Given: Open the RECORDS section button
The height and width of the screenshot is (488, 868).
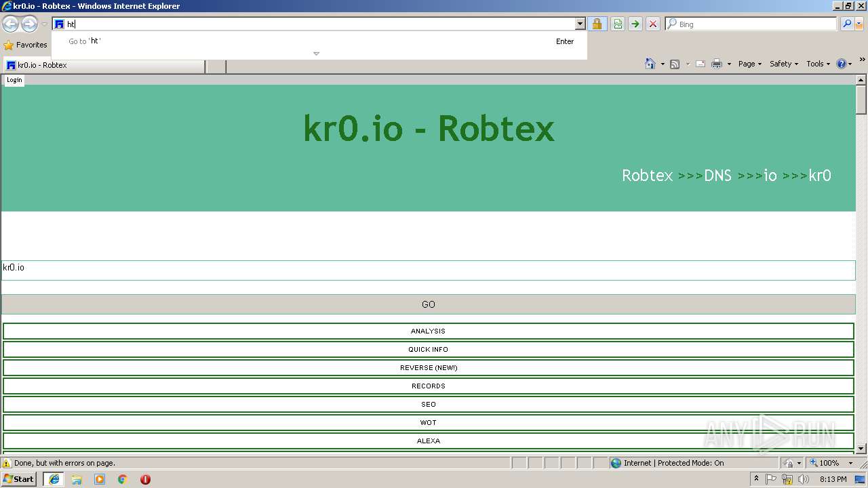Looking at the screenshot, I should (x=429, y=386).
